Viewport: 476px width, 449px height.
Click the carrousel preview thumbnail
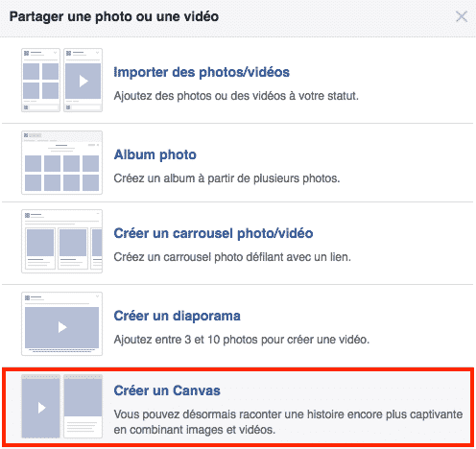[x=61, y=241]
